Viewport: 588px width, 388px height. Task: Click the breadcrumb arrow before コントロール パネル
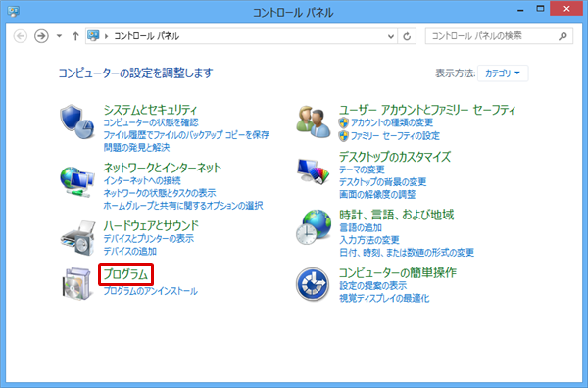tap(107, 36)
